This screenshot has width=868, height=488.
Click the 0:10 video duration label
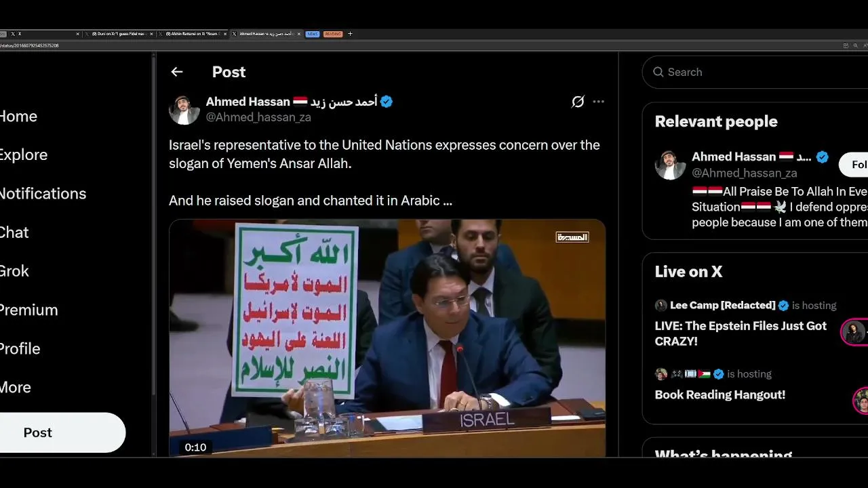pyautogui.click(x=195, y=447)
